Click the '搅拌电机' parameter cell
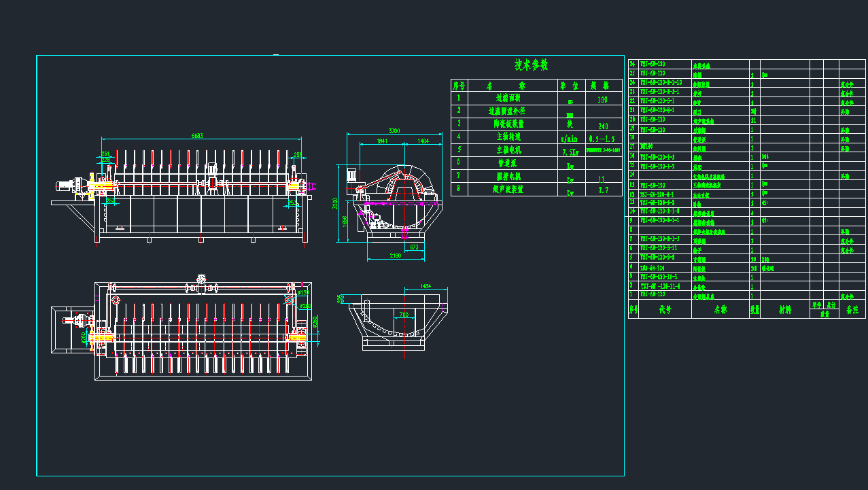This screenshot has height=490, width=868. [512, 175]
